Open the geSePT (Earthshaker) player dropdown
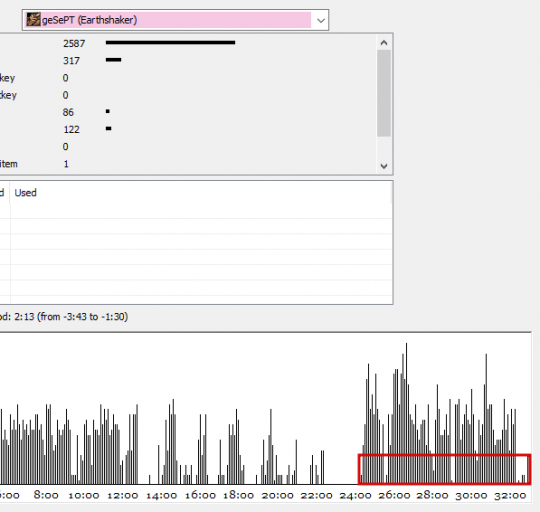Screen dimensions: 540x512 tap(175, 20)
